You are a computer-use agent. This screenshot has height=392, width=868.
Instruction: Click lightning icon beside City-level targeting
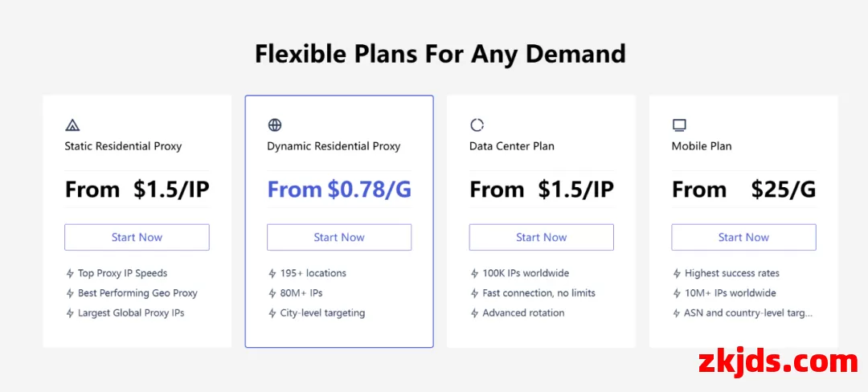pyautogui.click(x=272, y=313)
